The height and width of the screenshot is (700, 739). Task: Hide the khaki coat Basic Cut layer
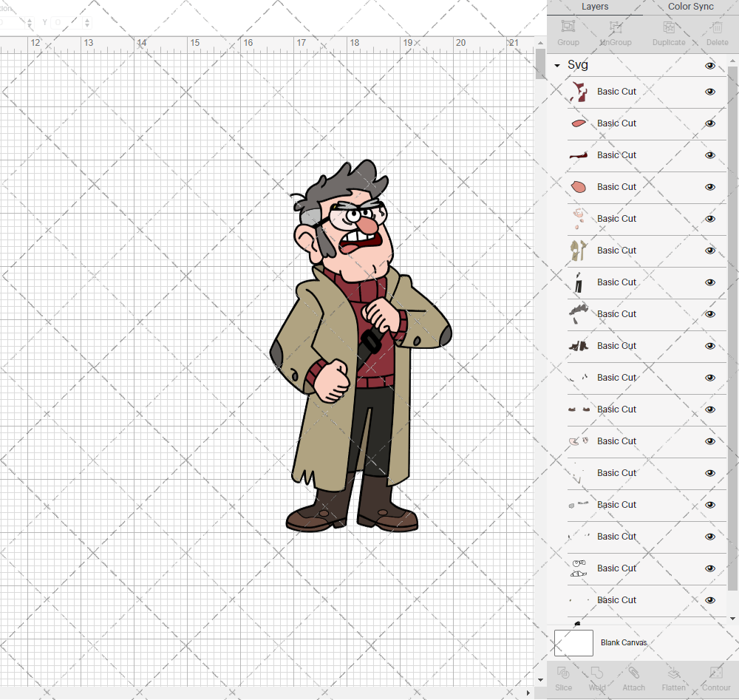pos(709,251)
